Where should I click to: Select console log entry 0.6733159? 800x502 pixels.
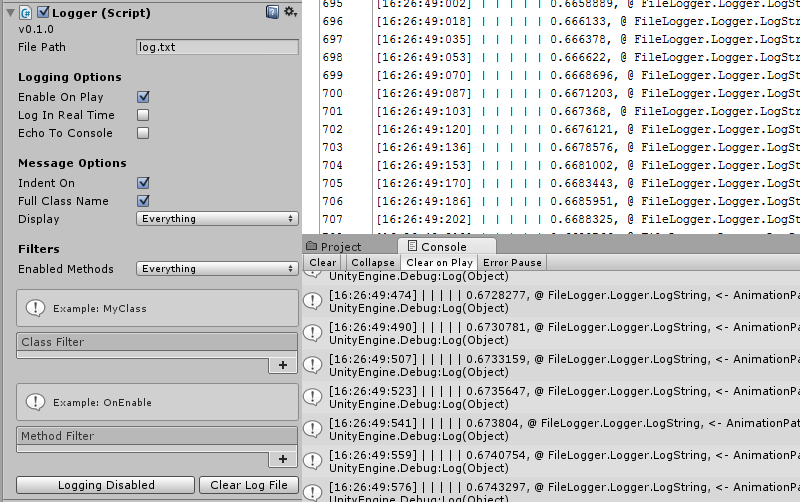(x=551, y=365)
